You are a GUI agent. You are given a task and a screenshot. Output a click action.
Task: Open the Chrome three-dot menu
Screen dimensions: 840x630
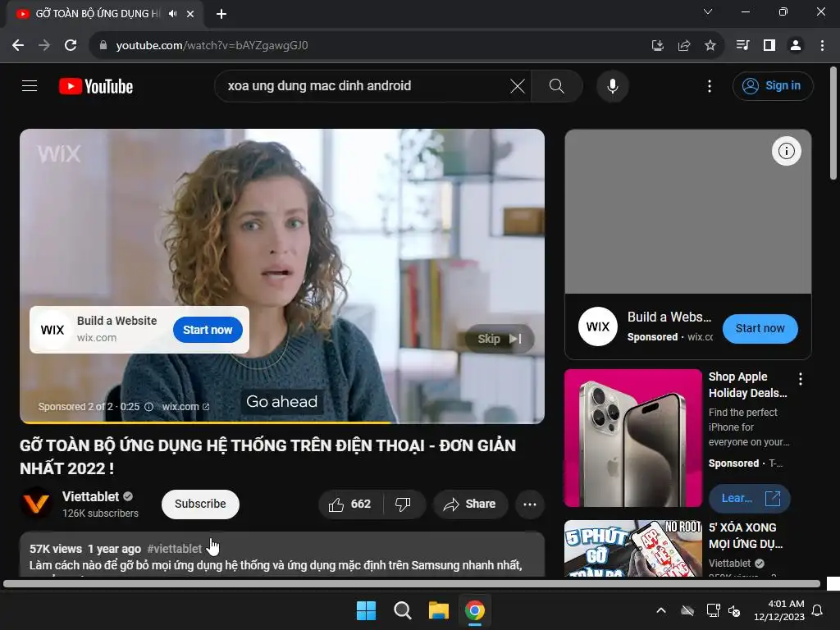pos(822,46)
